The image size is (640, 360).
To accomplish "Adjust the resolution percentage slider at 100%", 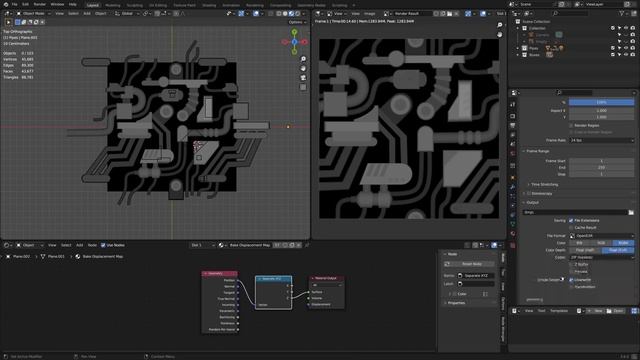I will (601, 102).
